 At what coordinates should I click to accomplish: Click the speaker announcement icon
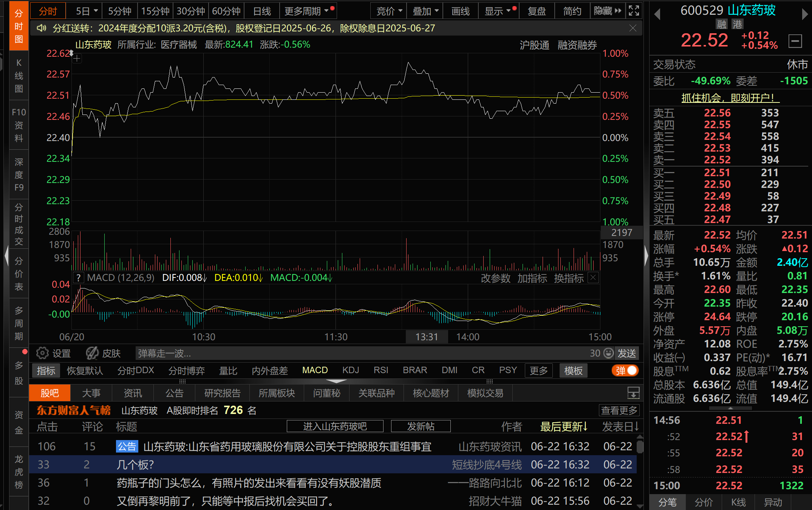41,28
